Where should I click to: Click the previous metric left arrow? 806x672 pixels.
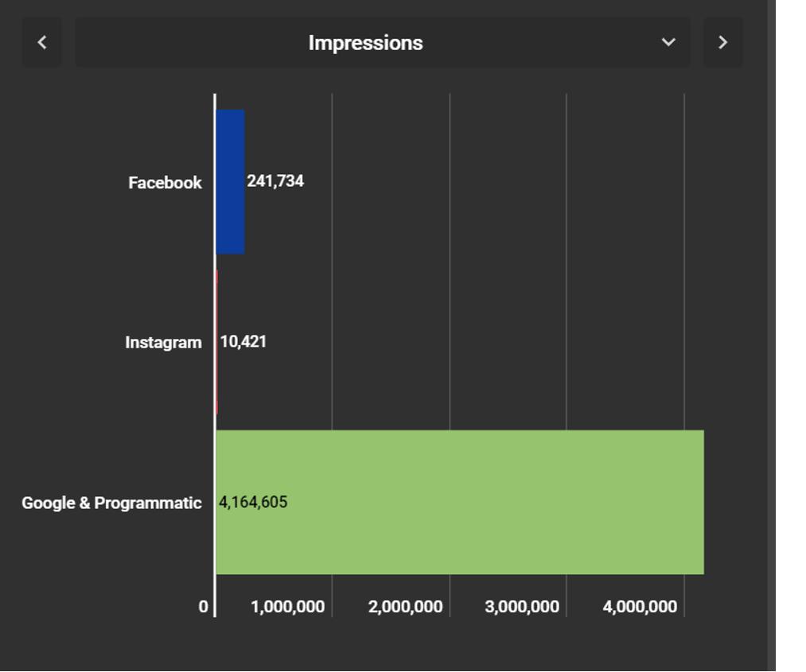pyautogui.click(x=42, y=43)
